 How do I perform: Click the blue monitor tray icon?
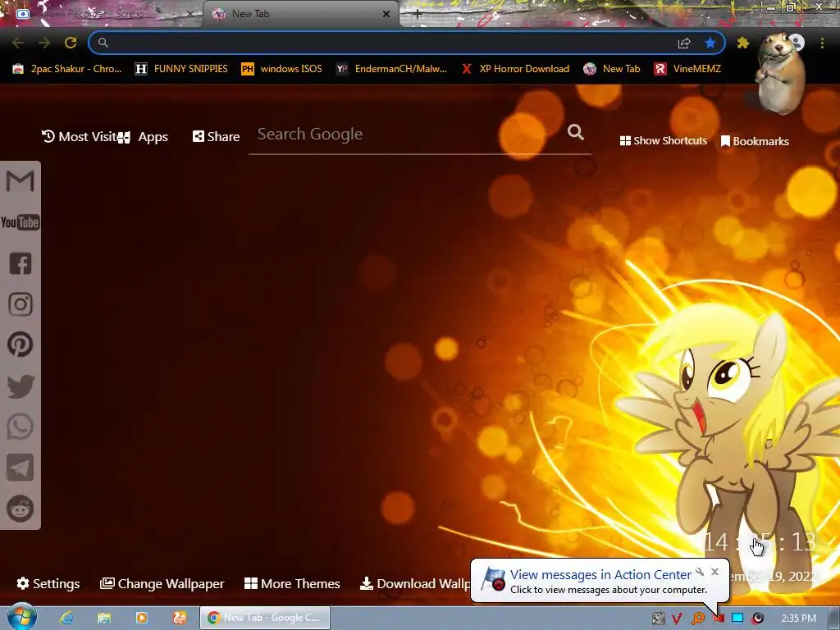737,619
